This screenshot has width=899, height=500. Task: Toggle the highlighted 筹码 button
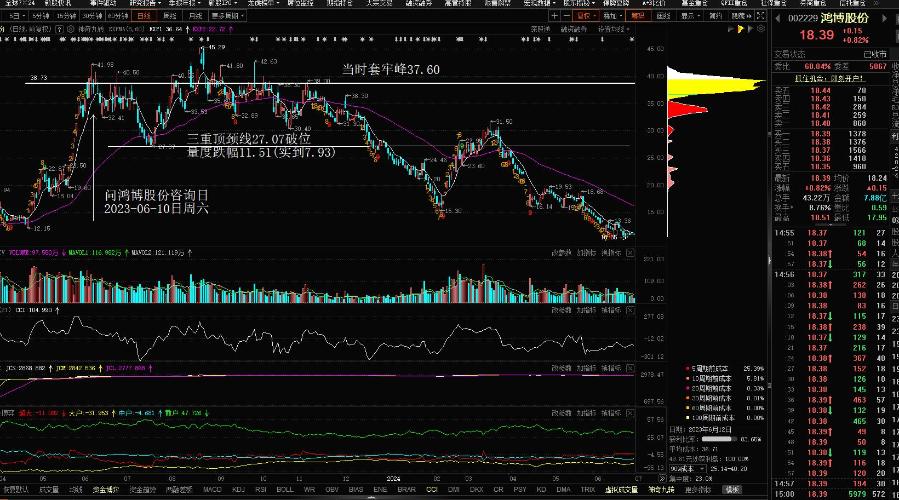(638, 16)
